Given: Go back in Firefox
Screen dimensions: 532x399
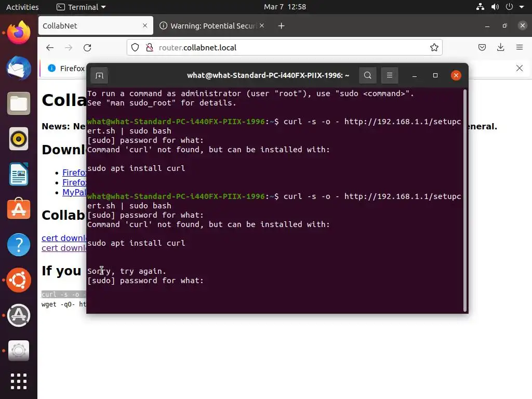Looking at the screenshot, I should coord(50,47).
